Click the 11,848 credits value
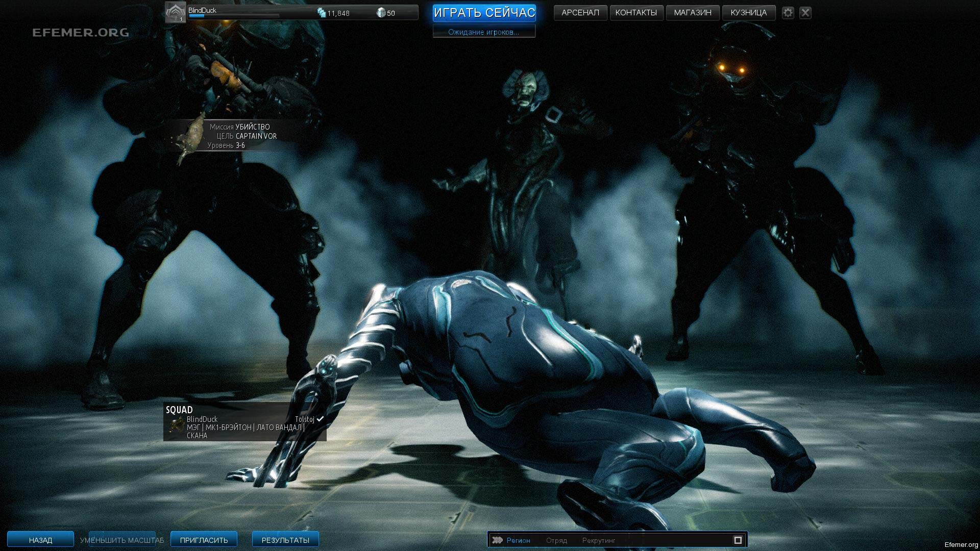980x551 pixels. coord(338,13)
